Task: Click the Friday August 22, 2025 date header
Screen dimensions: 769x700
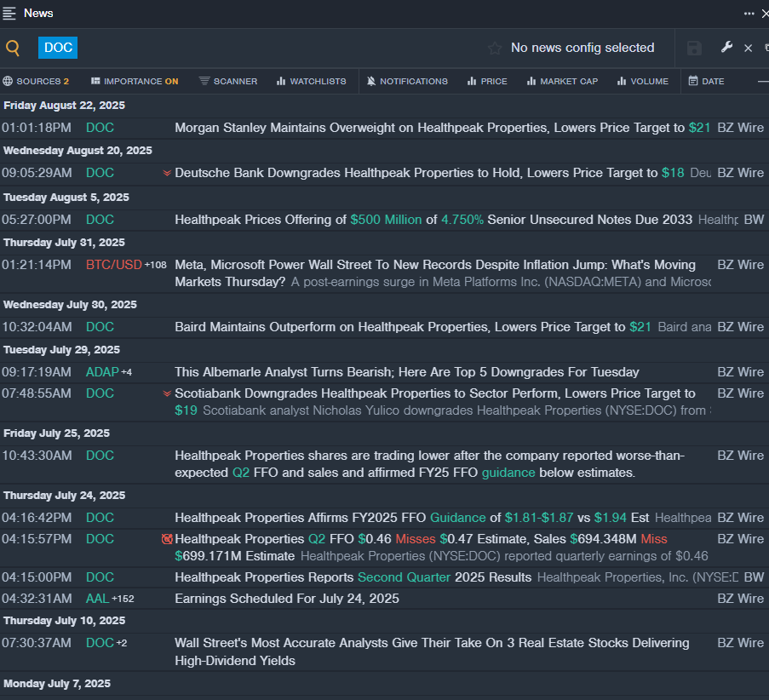Action: 64,106
